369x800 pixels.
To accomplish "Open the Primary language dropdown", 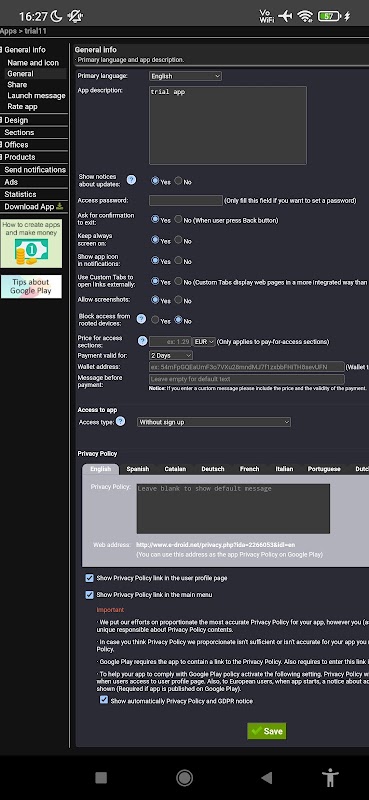I will (x=185, y=76).
